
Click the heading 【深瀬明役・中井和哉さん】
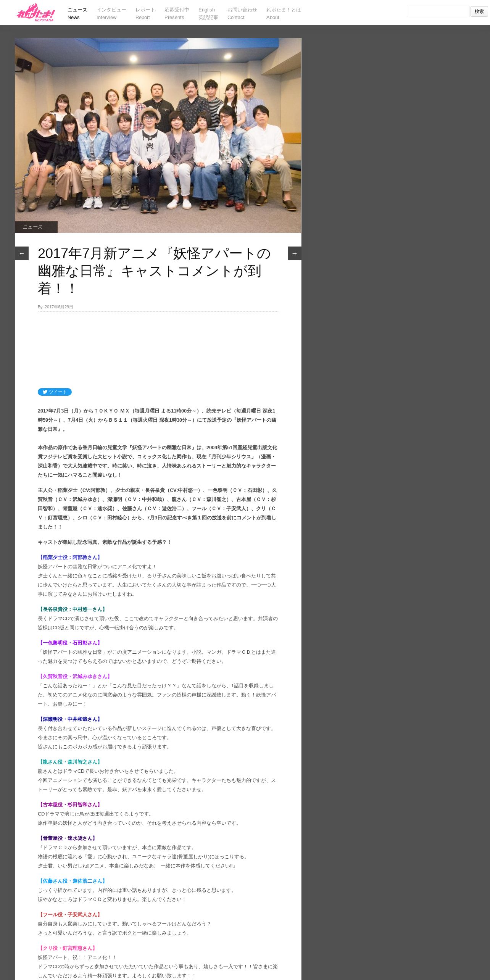(70, 719)
